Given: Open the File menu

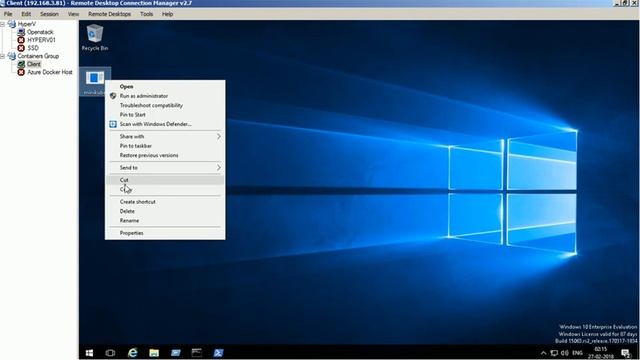Looking at the screenshot, I should [x=8, y=14].
